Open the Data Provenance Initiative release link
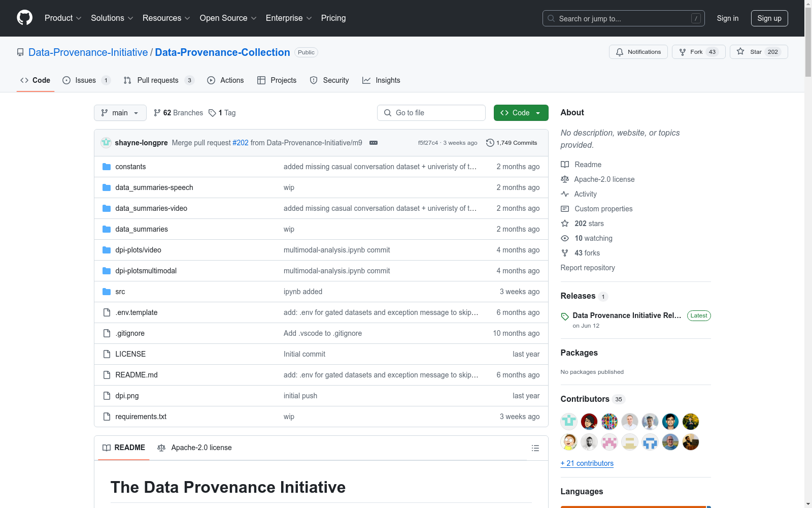 [627, 315]
